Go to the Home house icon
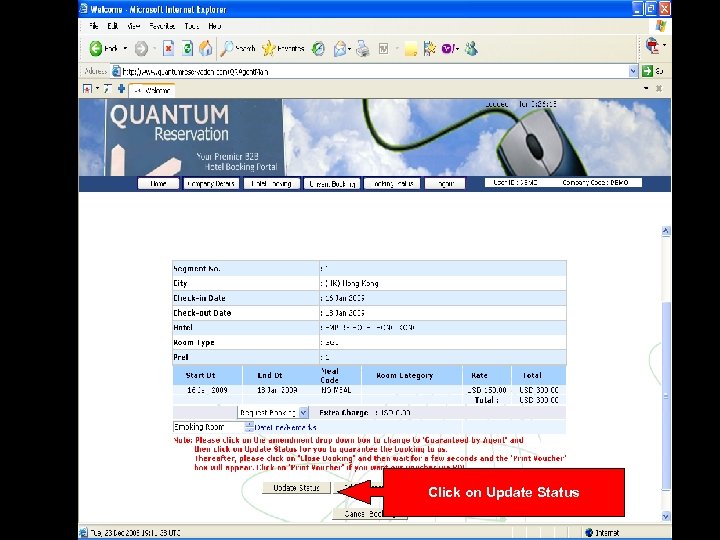Image resolution: width=720 pixels, height=540 pixels. click(206, 48)
